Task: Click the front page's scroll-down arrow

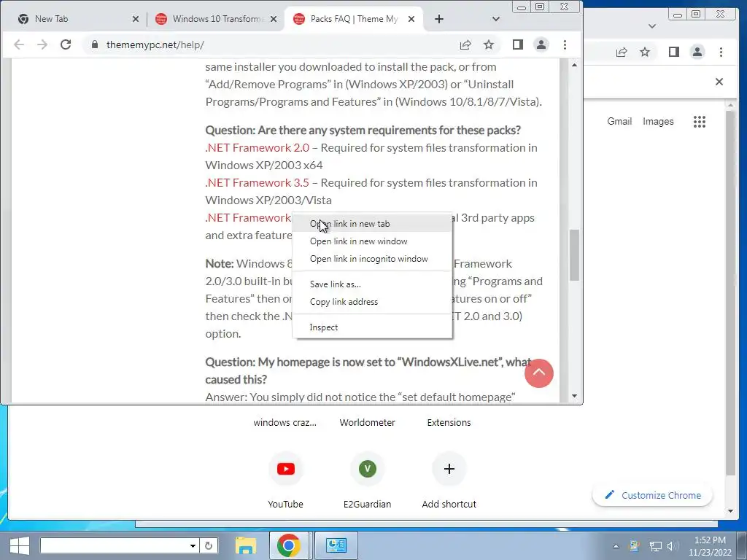Action: (574, 396)
